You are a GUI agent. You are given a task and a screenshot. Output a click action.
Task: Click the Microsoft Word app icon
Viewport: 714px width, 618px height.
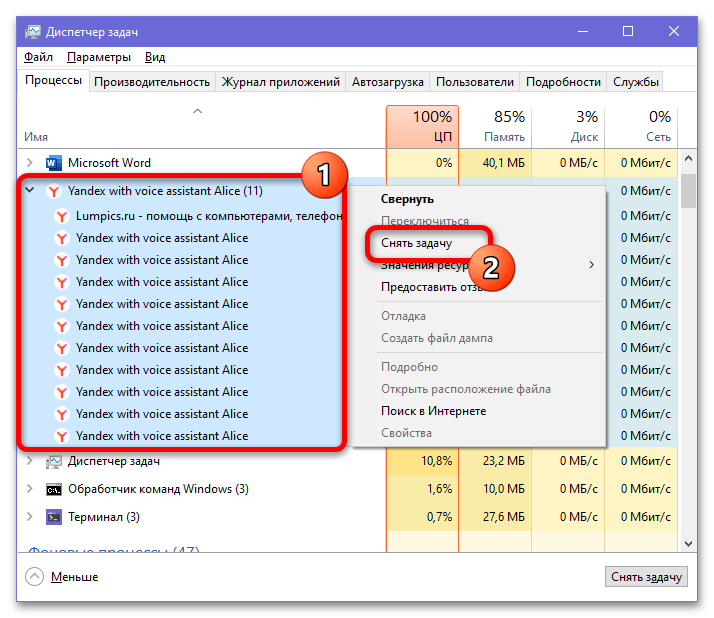point(54,163)
